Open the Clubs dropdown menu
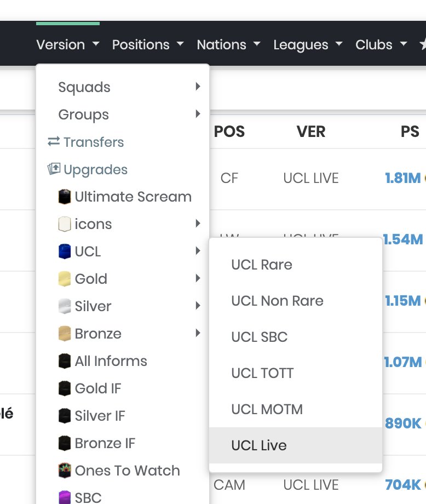 click(381, 45)
